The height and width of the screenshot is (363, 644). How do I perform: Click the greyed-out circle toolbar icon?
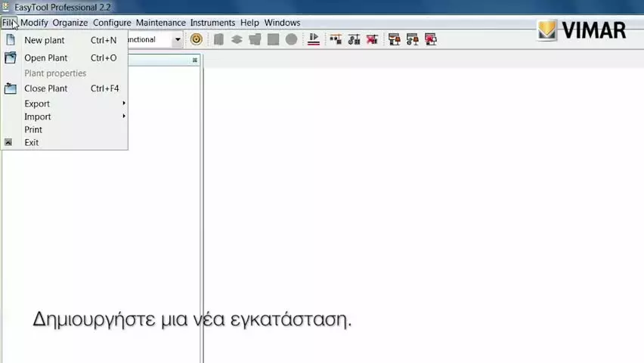(x=291, y=39)
